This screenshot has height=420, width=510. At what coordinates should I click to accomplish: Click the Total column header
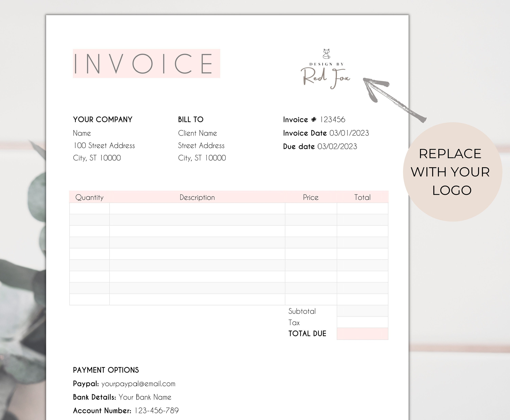coord(362,197)
